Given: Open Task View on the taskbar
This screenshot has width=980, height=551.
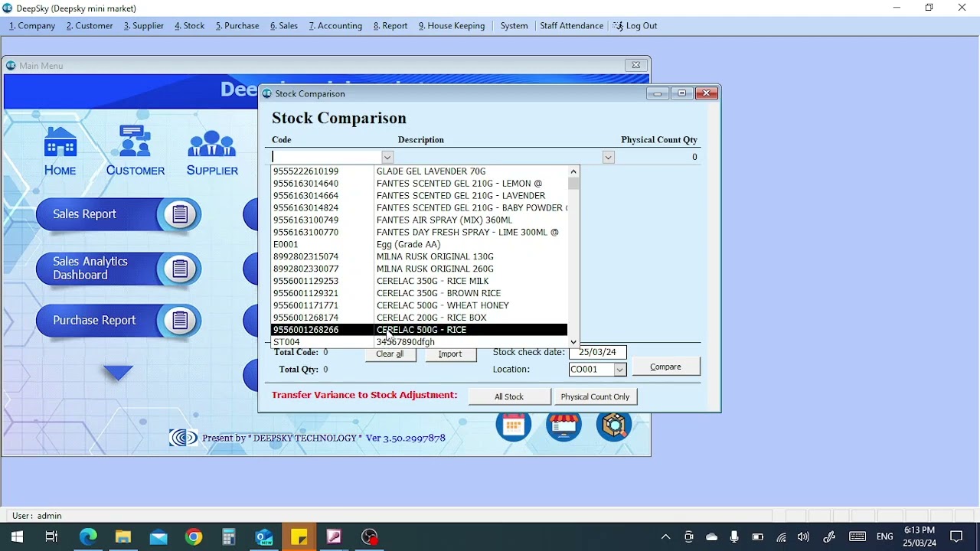Looking at the screenshot, I should tap(51, 536).
